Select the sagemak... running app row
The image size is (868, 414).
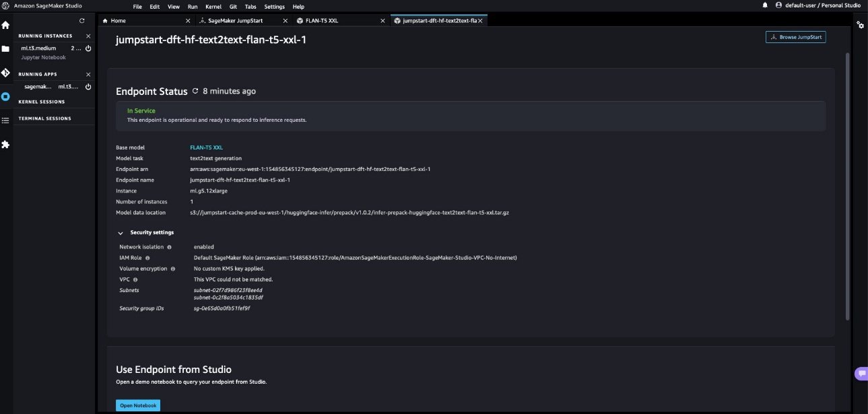pyautogui.click(x=55, y=87)
